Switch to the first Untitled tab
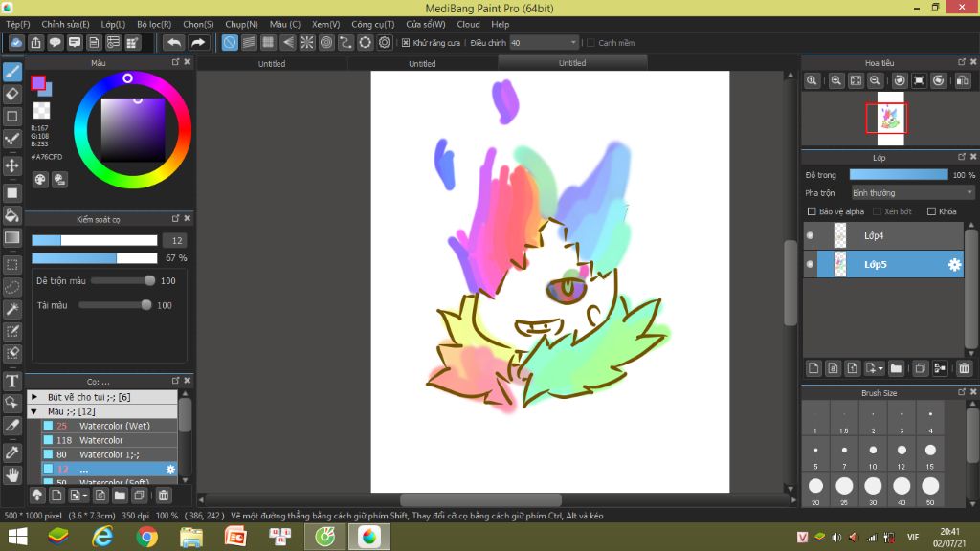 [x=272, y=64]
